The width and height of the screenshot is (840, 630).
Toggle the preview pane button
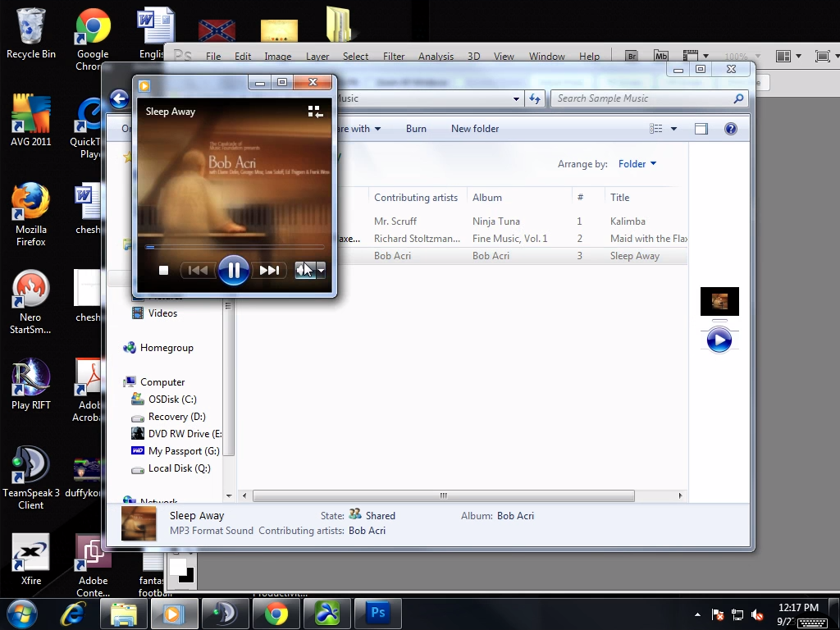pyautogui.click(x=701, y=129)
